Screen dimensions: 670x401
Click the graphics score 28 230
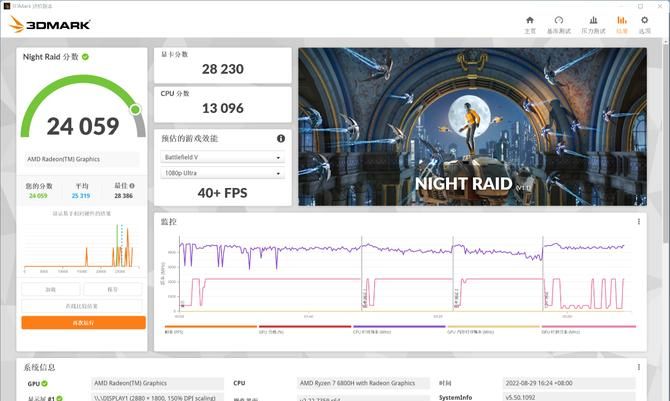(x=223, y=69)
